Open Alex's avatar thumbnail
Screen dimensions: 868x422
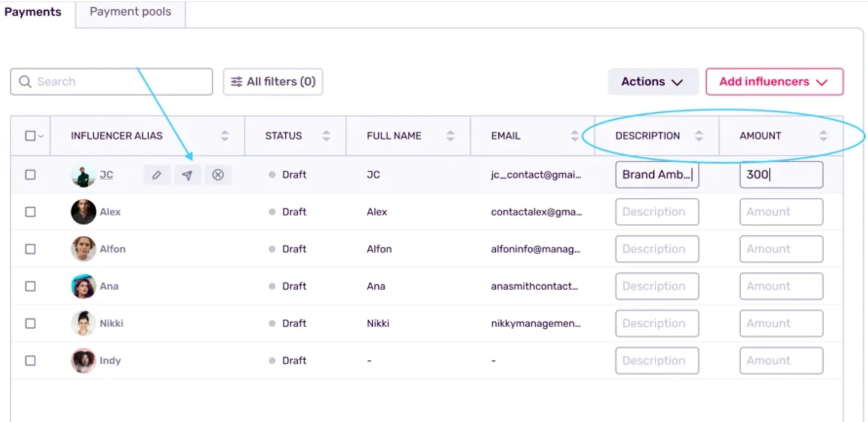click(83, 212)
